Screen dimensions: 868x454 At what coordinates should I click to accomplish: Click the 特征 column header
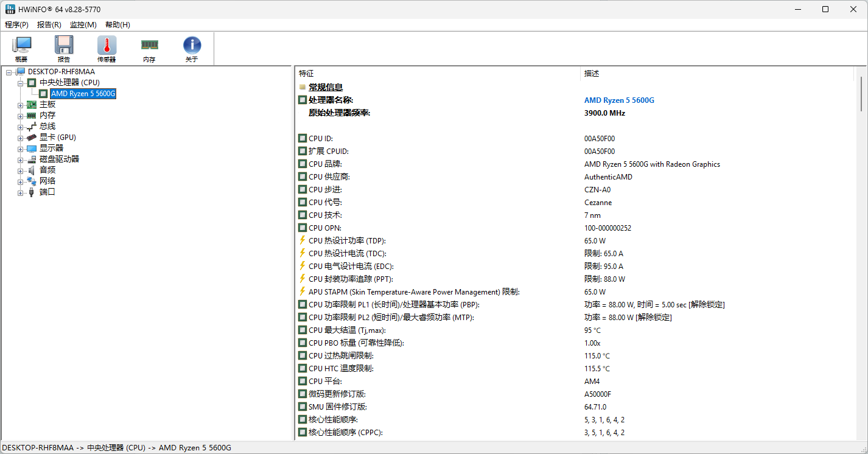[x=438, y=74]
